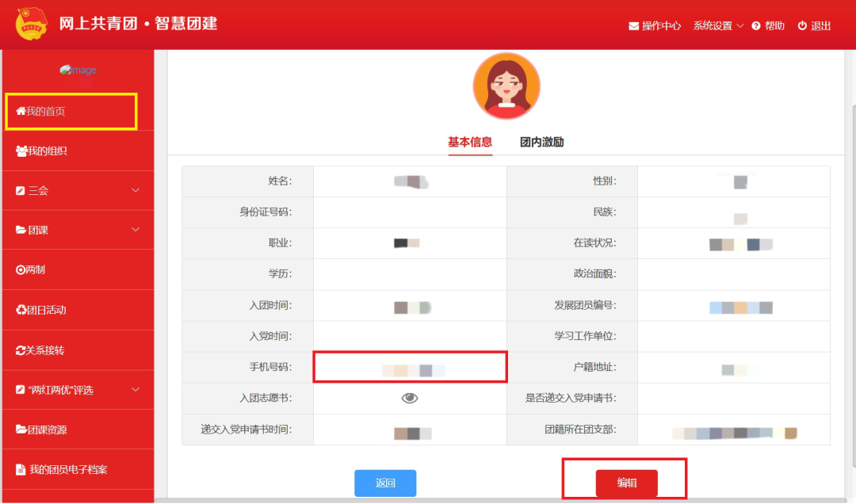Click the 两制 target icon

pos(20,269)
